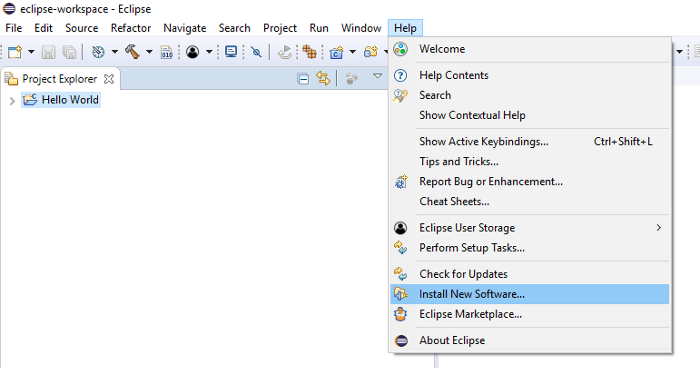Choose About Eclipse
This screenshot has width=700, height=368.
click(529, 341)
